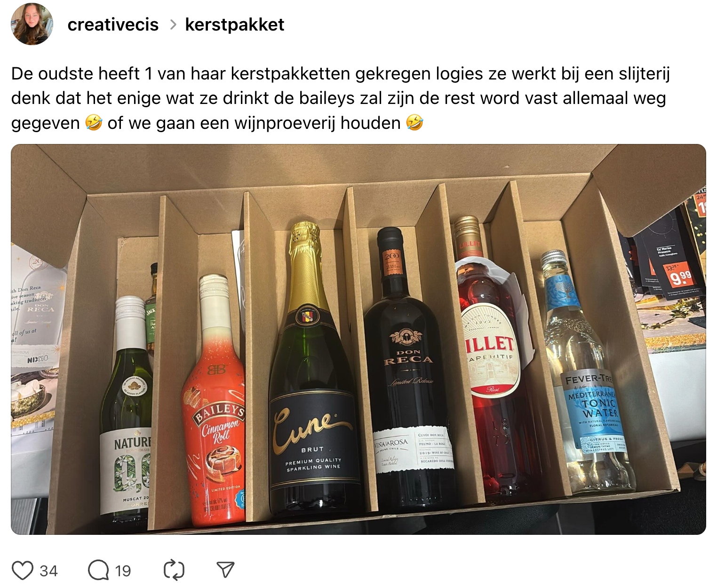Viewport: 717px width, 588px height.
Task: Open the creativecis profile avatar
Action: coord(32,24)
